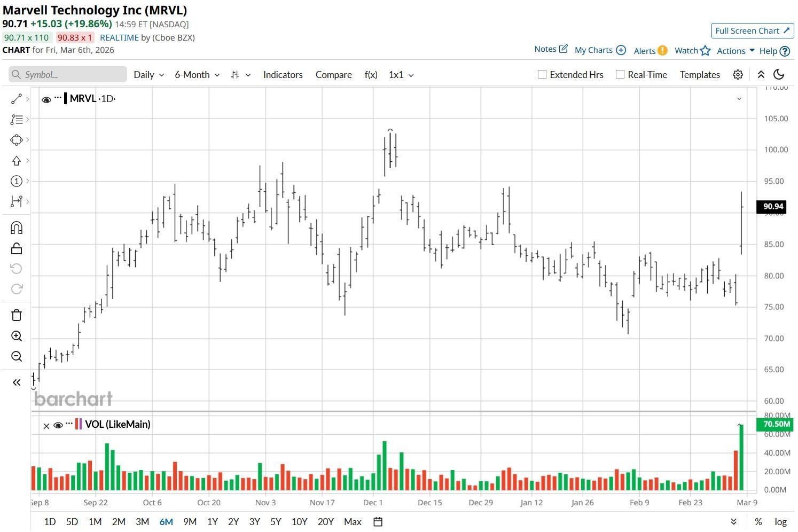
Task: Open Full Screen Chart
Action: [753, 30]
